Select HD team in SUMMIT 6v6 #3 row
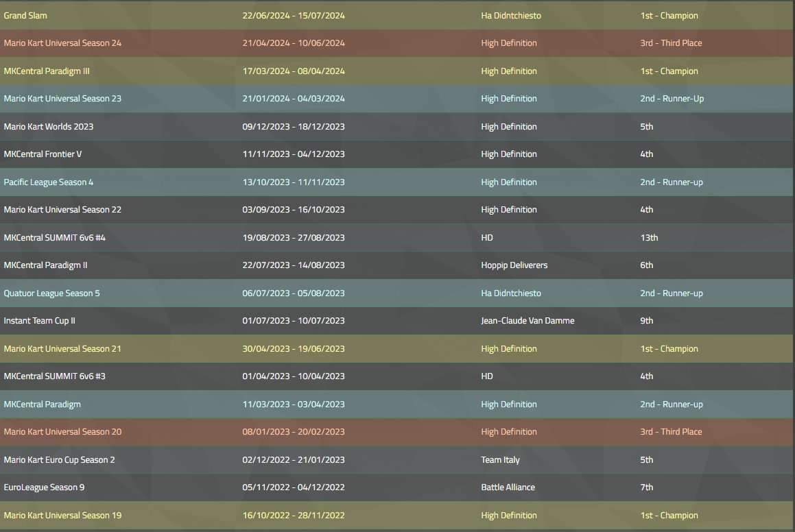The width and height of the screenshot is (795, 532). (x=487, y=376)
